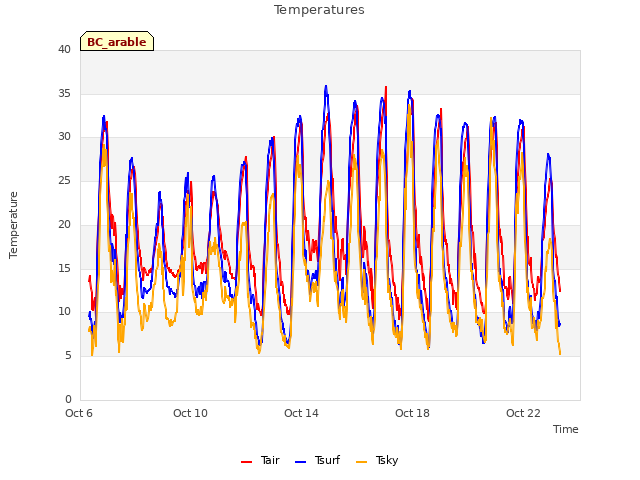Viewport: 640px width, 480px height.
Task: Click the red Tair legend color marker
Action: coord(247,462)
